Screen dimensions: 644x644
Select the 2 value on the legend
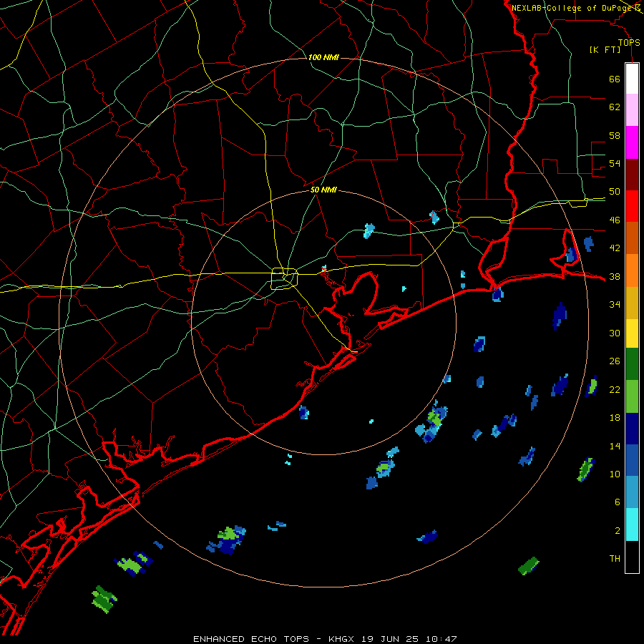[x=617, y=531]
